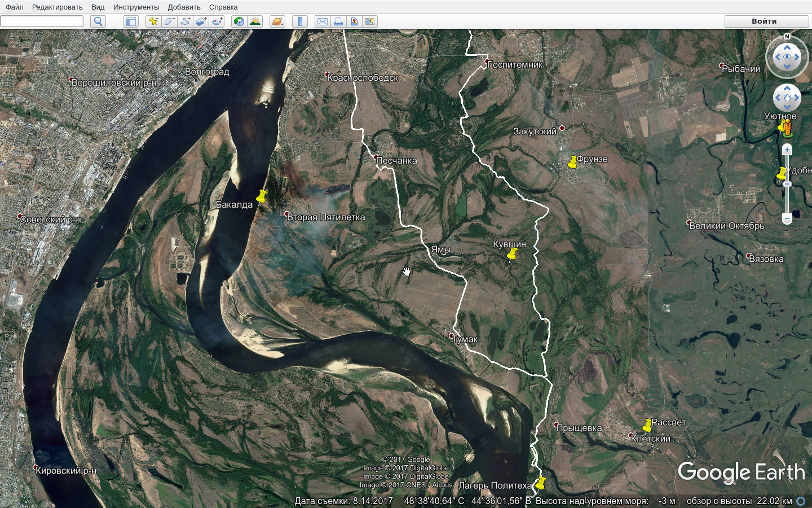Pan map left with move joystick arrow
Viewport: 812px width, 508px height.
point(778,98)
